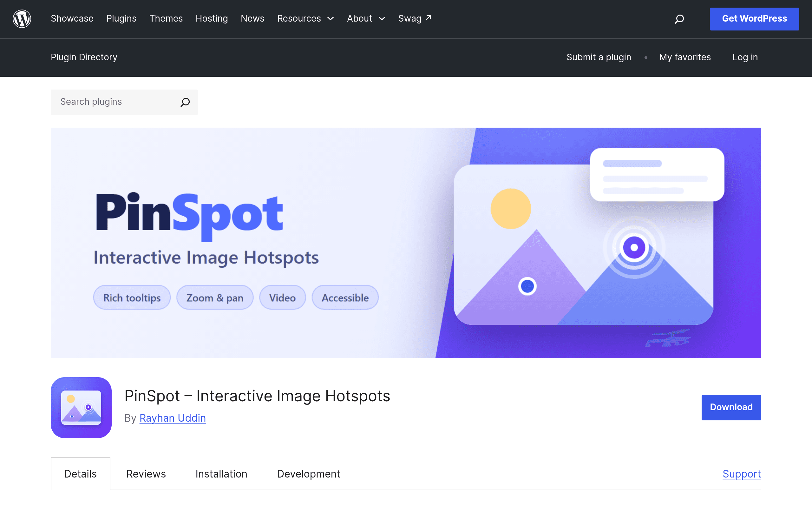Expand the Resources dropdown chevron
The height and width of the screenshot is (508, 812).
pyautogui.click(x=331, y=19)
